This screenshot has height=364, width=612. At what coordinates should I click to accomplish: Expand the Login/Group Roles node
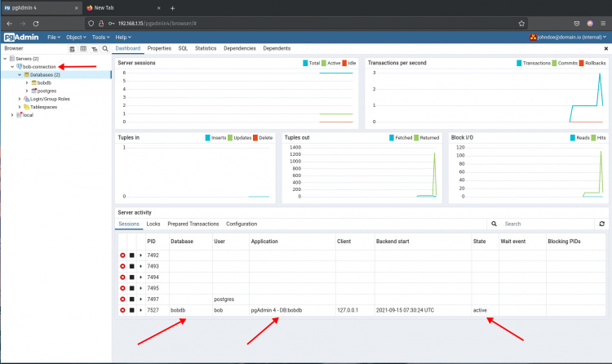point(20,99)
